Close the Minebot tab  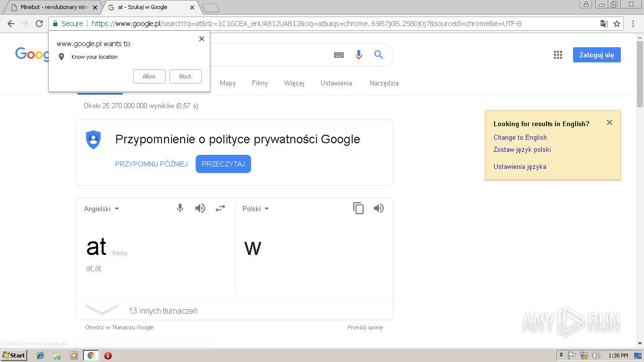pyautogui.click(x=95, y=8)
